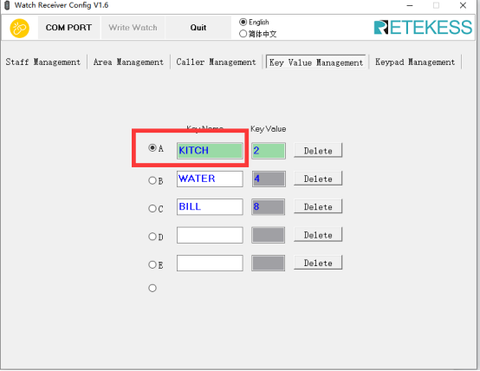Click the yellow chain-link logo icon
Viewport: 480px width, 371px height.
pyautogui.click(x=20, y=28)
